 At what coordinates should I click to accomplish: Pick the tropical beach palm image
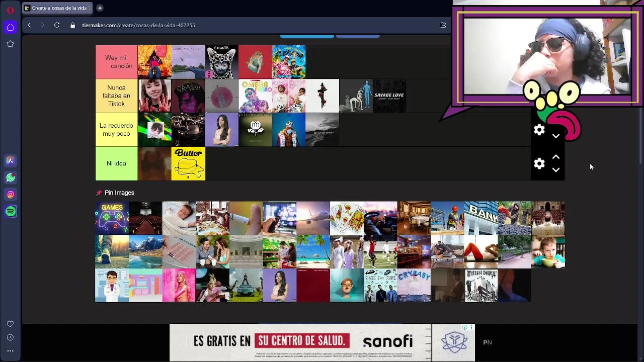(313, 252)
